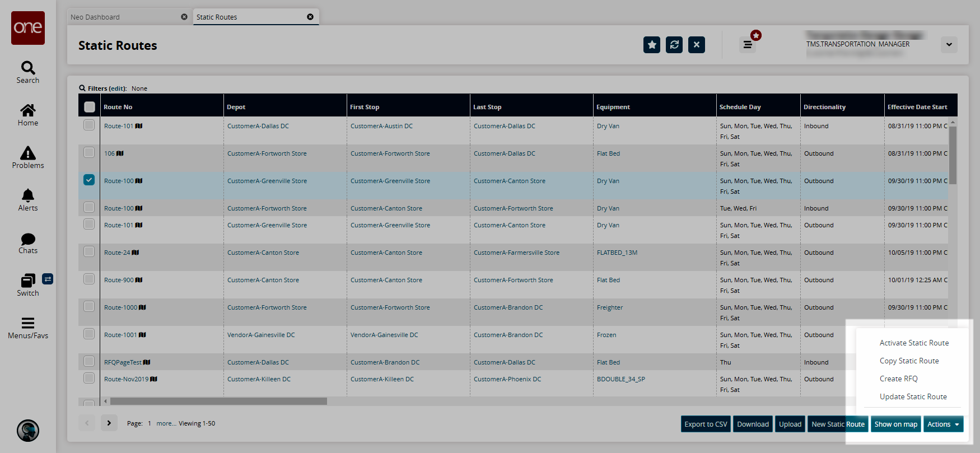This screenshot has height=453, width=980.
Task: Open Chats from the sidebar
Action: coord(28,243)
